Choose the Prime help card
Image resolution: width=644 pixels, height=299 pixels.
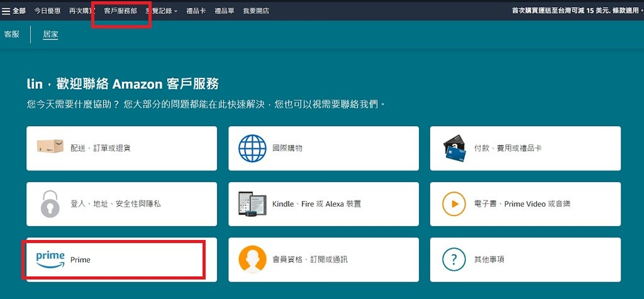(122, 260)
